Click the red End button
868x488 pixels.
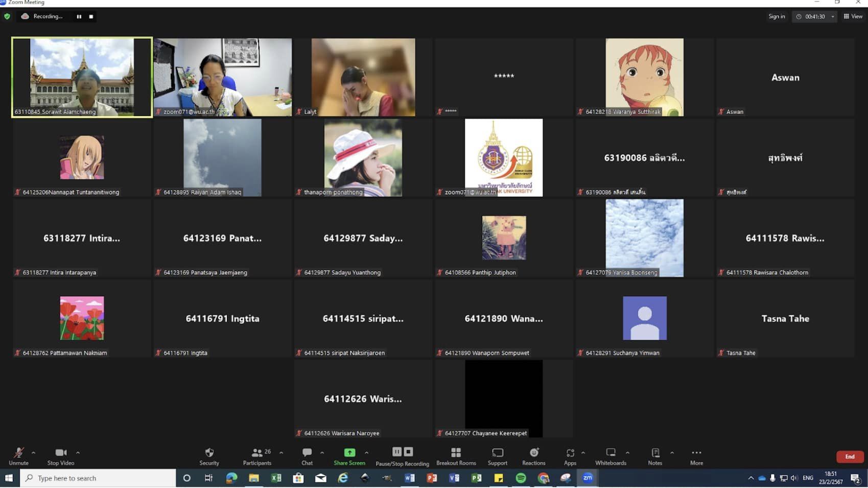tap(850, 456)
